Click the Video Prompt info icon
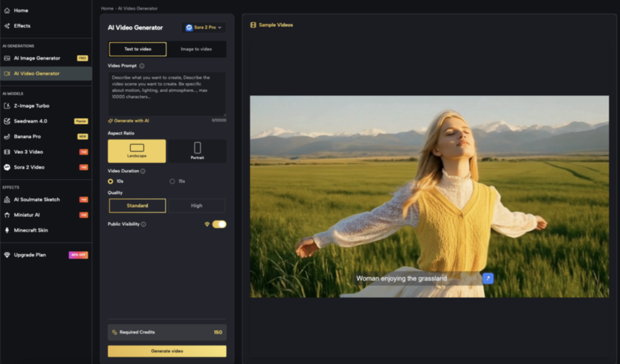The width and height of the screenshot is (620, 364). (142, 66)
